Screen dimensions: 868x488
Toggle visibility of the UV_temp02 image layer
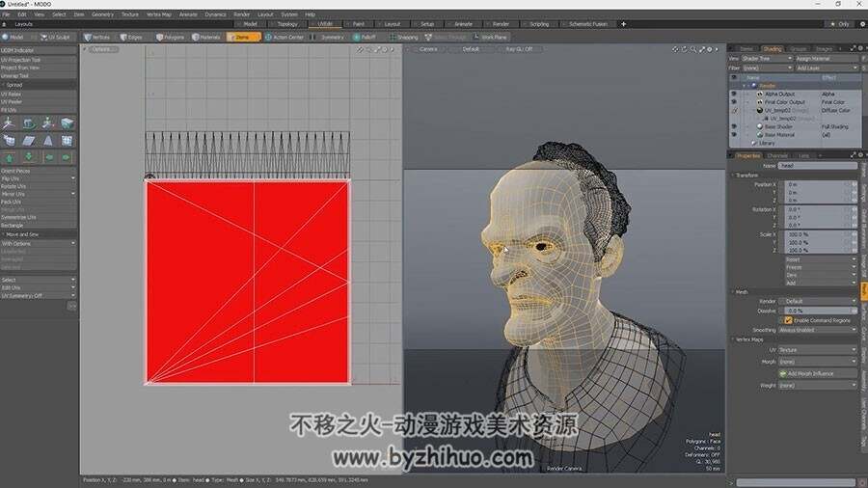[x=734, y=110]
